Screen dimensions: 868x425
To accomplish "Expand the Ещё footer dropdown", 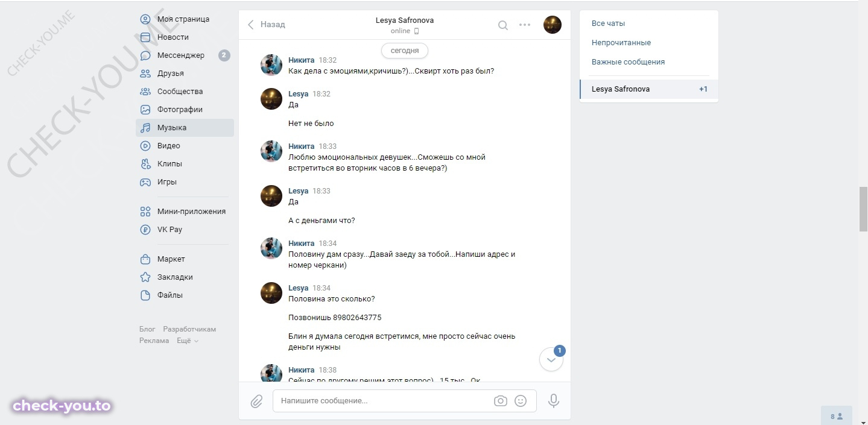I will click(188, 341).
